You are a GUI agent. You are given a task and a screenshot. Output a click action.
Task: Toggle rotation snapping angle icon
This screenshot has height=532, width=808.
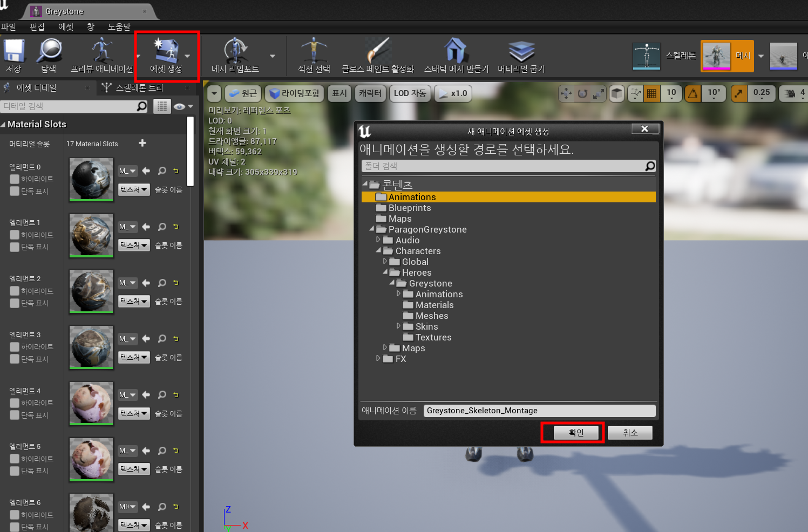[693, 93]
